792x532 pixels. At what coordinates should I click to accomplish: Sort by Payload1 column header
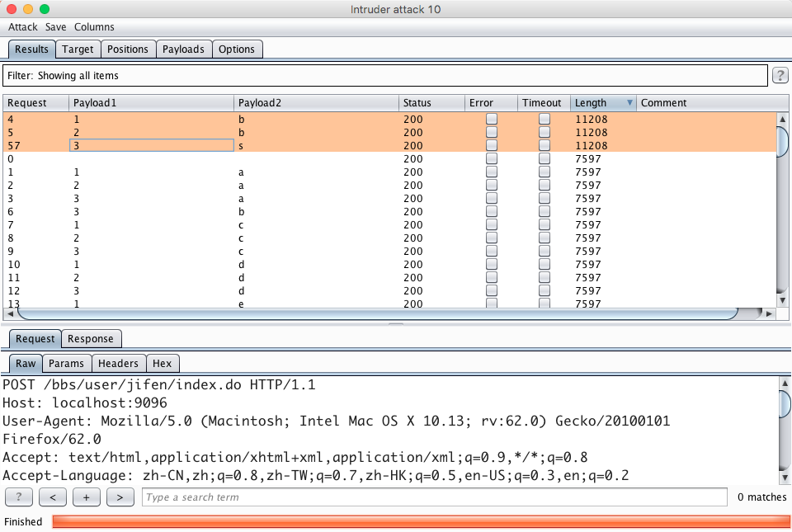tap(152, 103)
